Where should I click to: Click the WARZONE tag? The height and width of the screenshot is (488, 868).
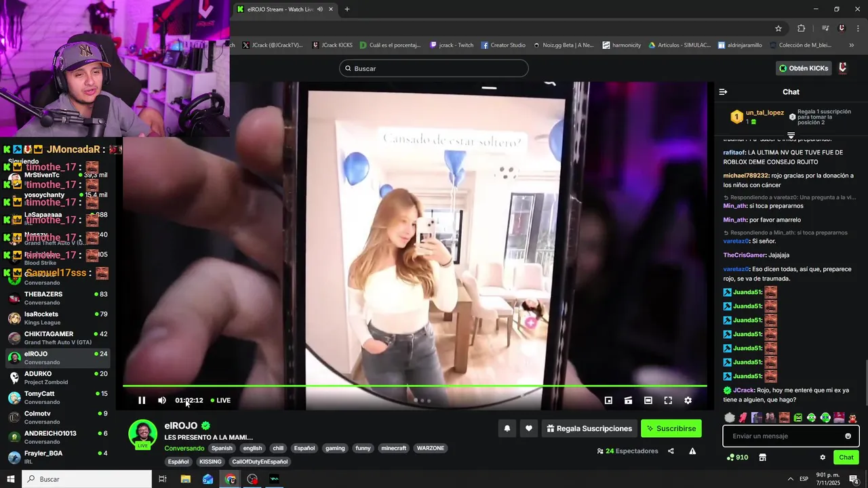click(x=431, y=448)
